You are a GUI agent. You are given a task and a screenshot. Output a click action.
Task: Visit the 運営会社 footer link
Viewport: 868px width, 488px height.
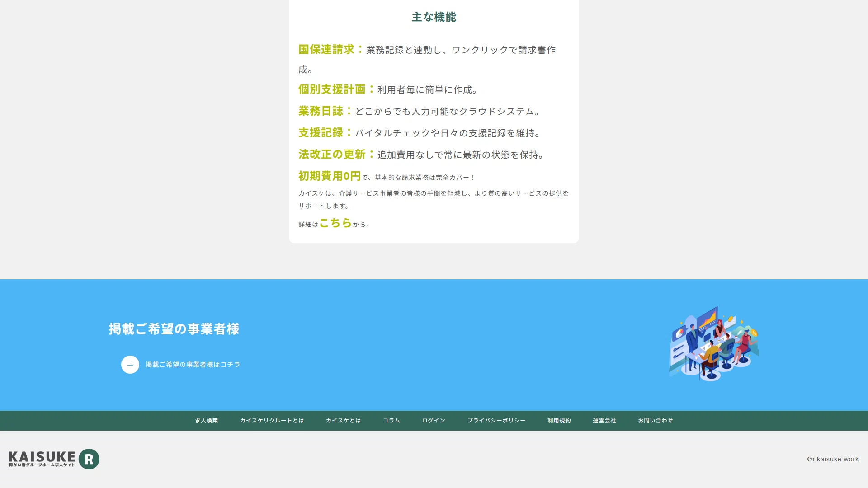(x=604, y=421)
